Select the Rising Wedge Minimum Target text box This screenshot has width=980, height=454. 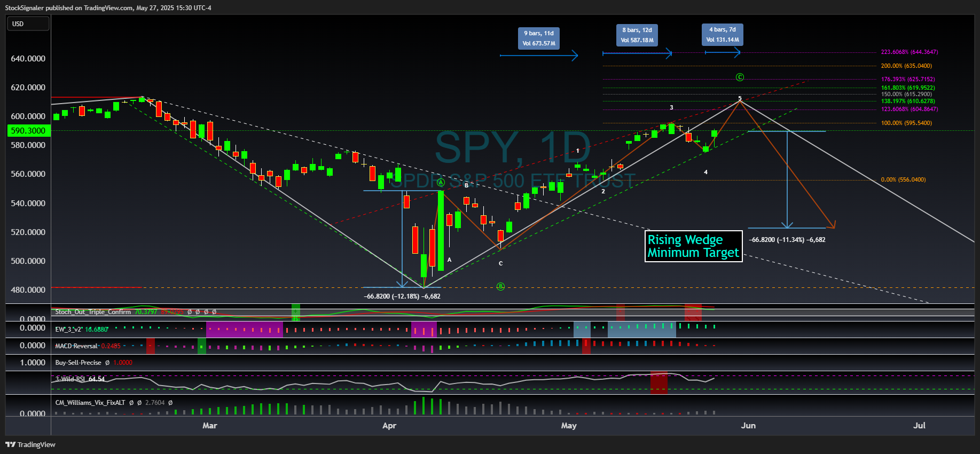pos(693,246)
